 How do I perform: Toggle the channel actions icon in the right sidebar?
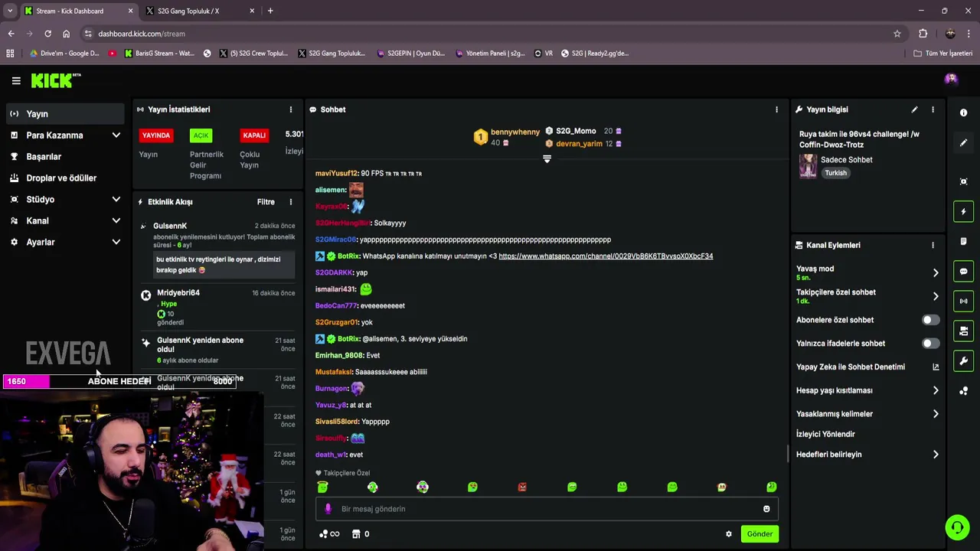[963, 331]
